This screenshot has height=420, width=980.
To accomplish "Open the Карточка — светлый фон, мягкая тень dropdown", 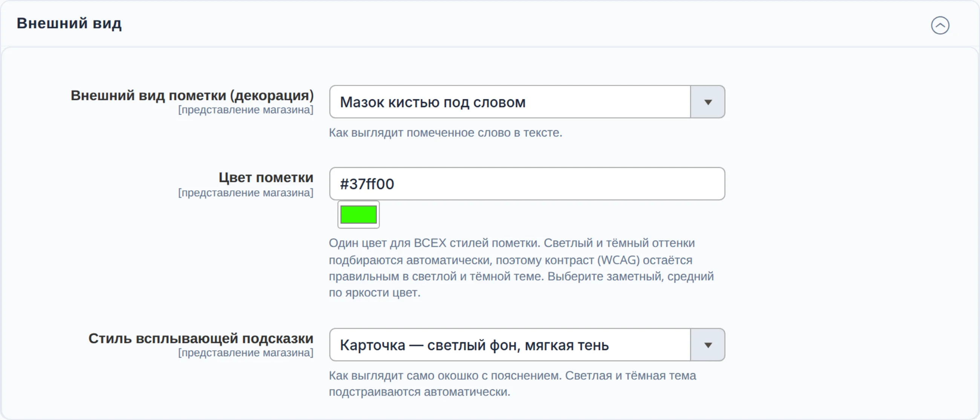I will pyautogui.click(x=527, y=345).
